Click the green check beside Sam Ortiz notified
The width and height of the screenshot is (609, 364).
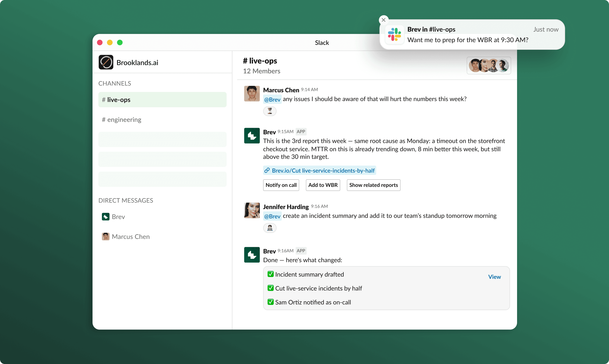270,302
